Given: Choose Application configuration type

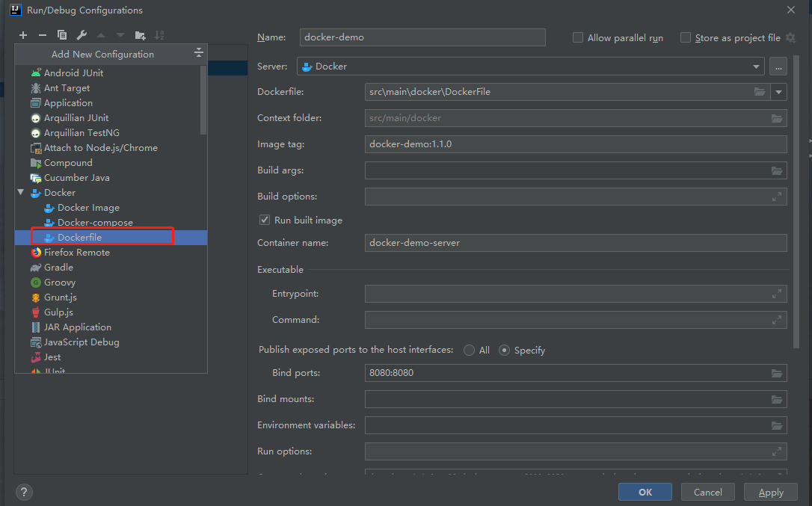Looking at the screenshot, I should point(62,103).
